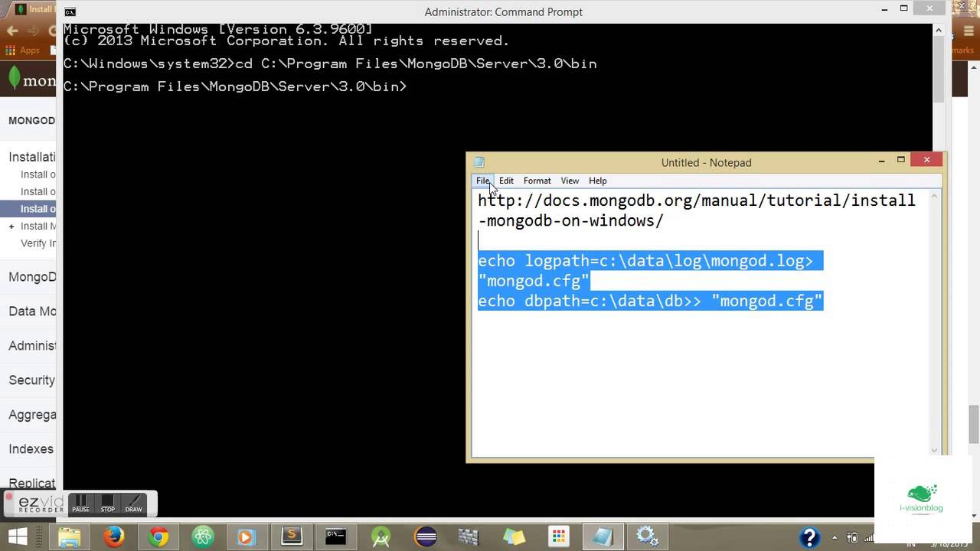Open the brick wall firewall taskbar icon
Screen dimensions: 980x551
click(x=469, y=536)
